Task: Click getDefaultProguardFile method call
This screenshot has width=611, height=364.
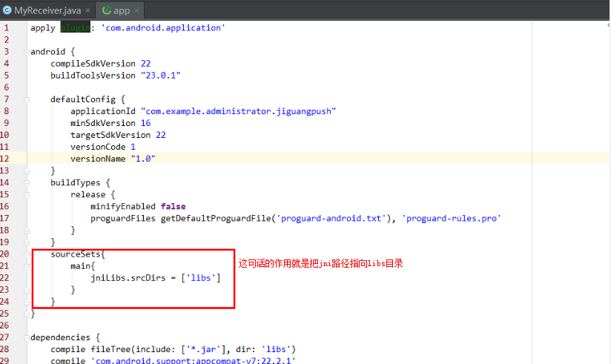Action: coord(216,218)
